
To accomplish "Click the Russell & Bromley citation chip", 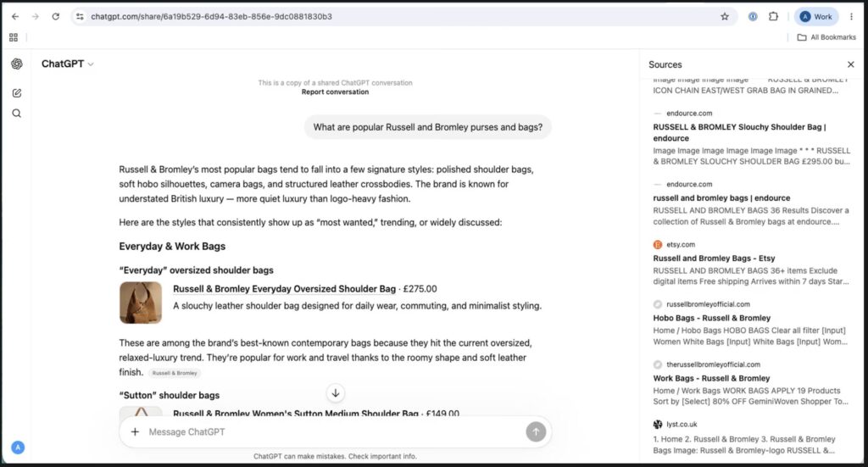I will click(175, 373).
